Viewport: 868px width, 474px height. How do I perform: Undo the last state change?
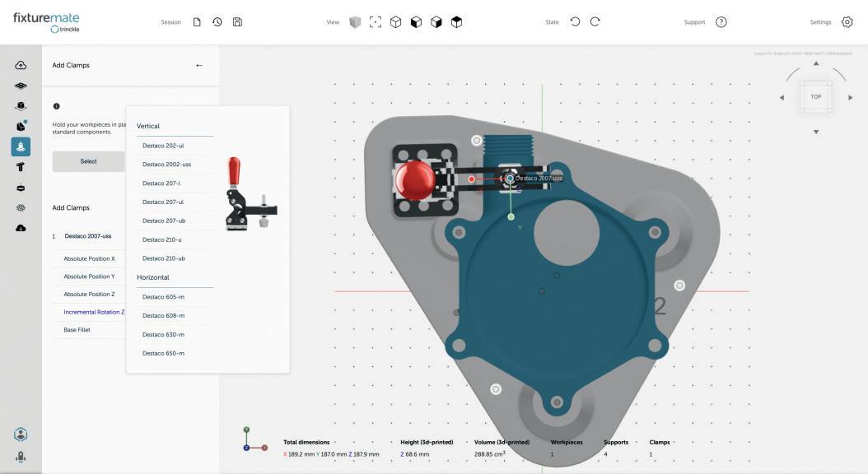pyautogui.click(x=575, y=21)
